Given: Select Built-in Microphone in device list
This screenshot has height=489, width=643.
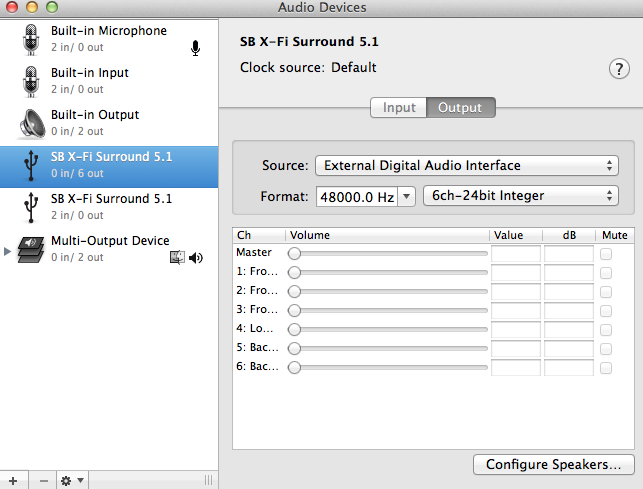Looking at the screenshot, I should (x=109, y=39).
